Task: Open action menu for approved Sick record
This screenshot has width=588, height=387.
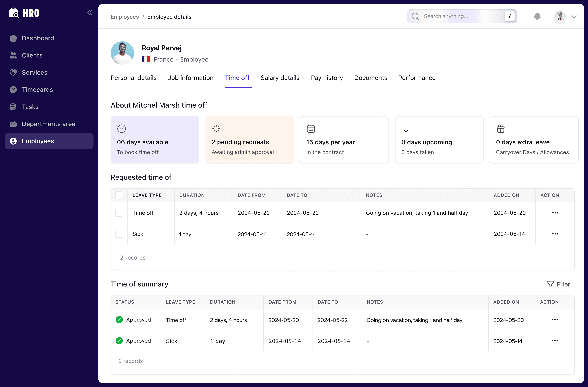Action: point(555,341)
